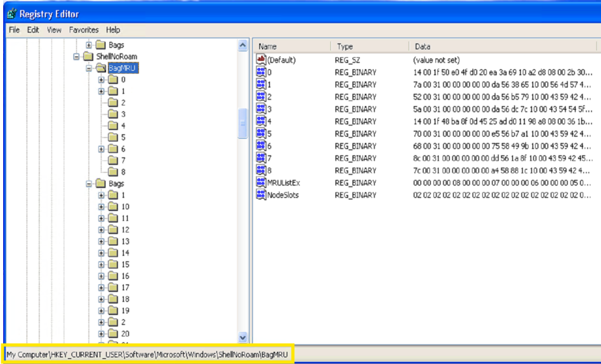Click the Registry Editor title bar icon
Image resolution: width=601 pixels, height=364 pixels.
pos(11,14)
